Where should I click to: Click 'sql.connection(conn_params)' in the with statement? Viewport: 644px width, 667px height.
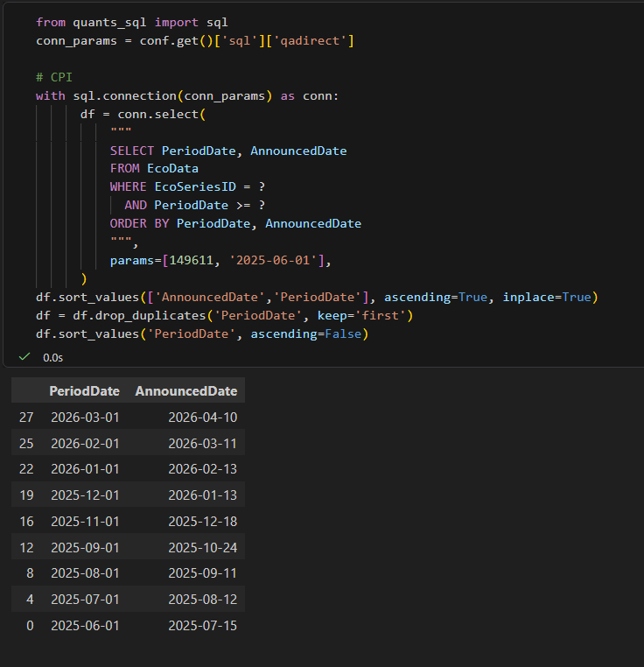coord(172,96)
